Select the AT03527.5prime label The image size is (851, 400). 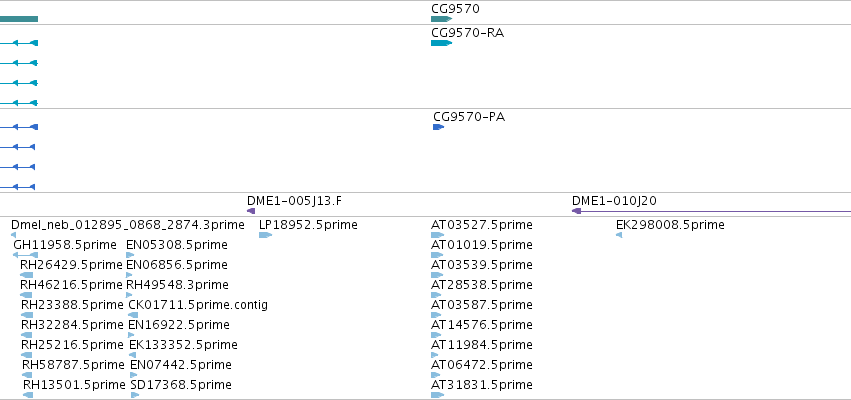[x=482, y=225]
